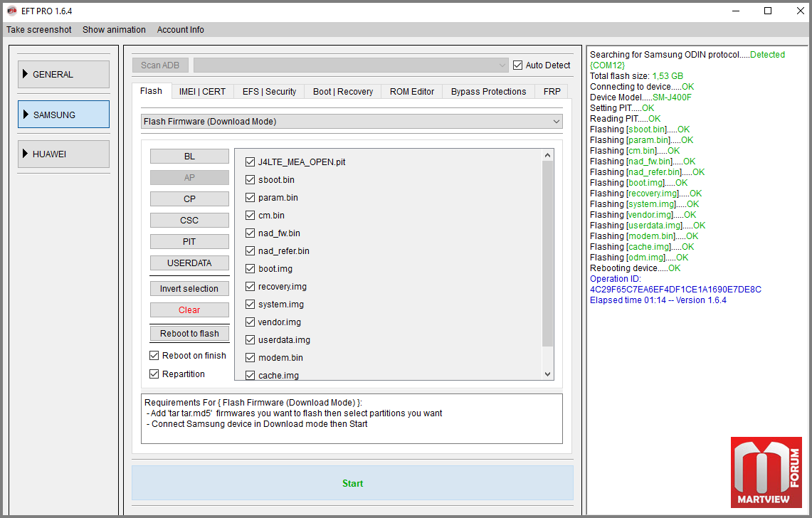Click Take screenshot in menu bar
The width and height of the screenshot is (812, 518).
coord(39,30)
